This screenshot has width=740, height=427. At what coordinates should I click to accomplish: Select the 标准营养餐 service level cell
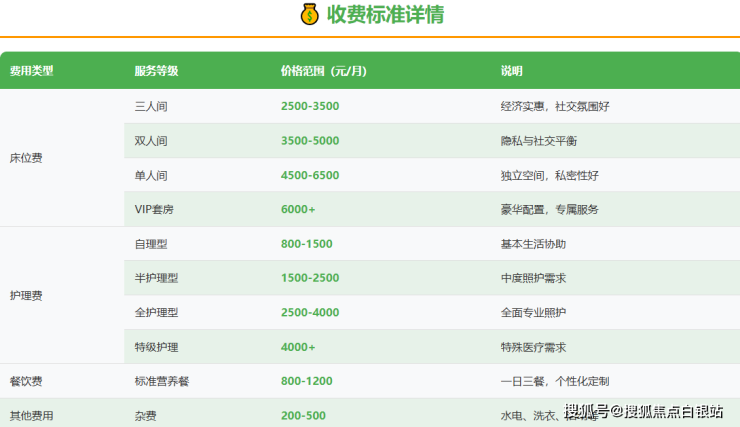163,381
